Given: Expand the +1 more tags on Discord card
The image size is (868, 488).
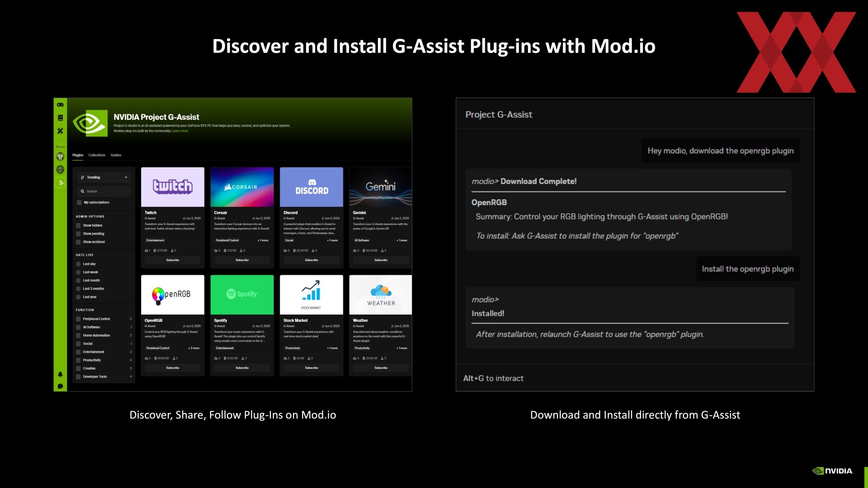Looking at the screenshot, I should point(332,240).
